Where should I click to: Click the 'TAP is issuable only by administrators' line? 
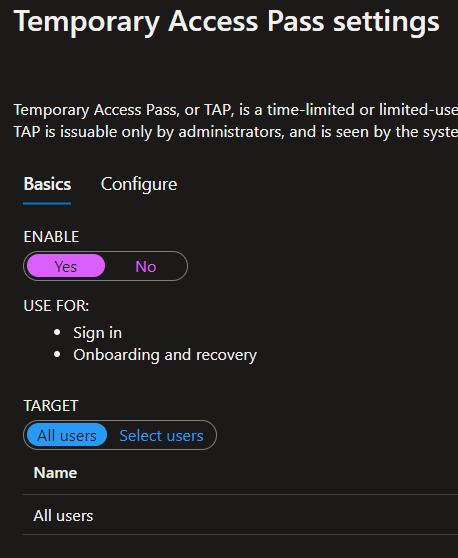click(236, 132)
